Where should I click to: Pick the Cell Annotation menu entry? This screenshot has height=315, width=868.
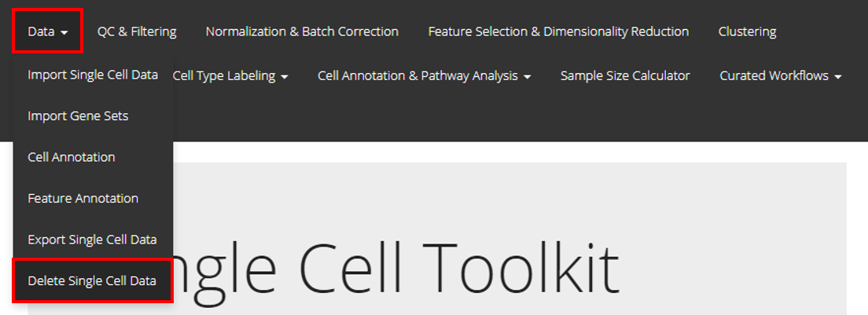tap(72, 157)
